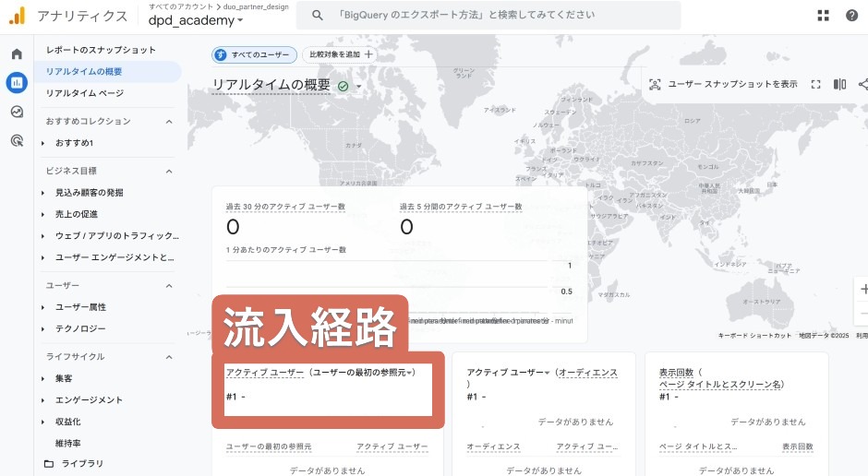Select レポートのスナップショット in the sidebar
The height and width of the screenshot is (476, 868).
click(101, 50)
